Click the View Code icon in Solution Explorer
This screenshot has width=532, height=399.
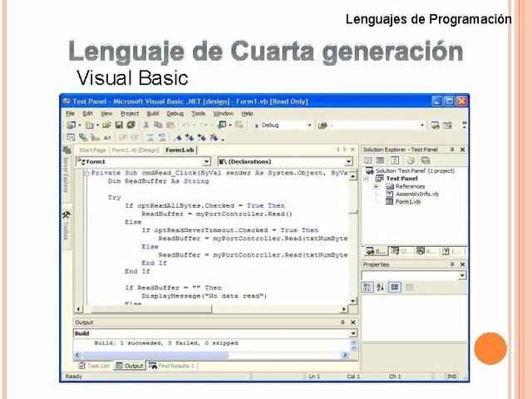367,160
